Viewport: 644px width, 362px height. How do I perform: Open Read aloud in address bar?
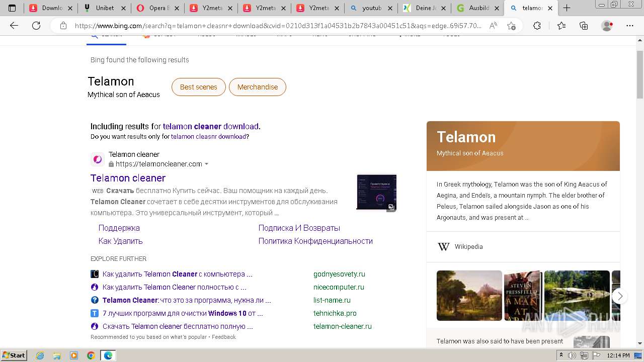[494, 26]
